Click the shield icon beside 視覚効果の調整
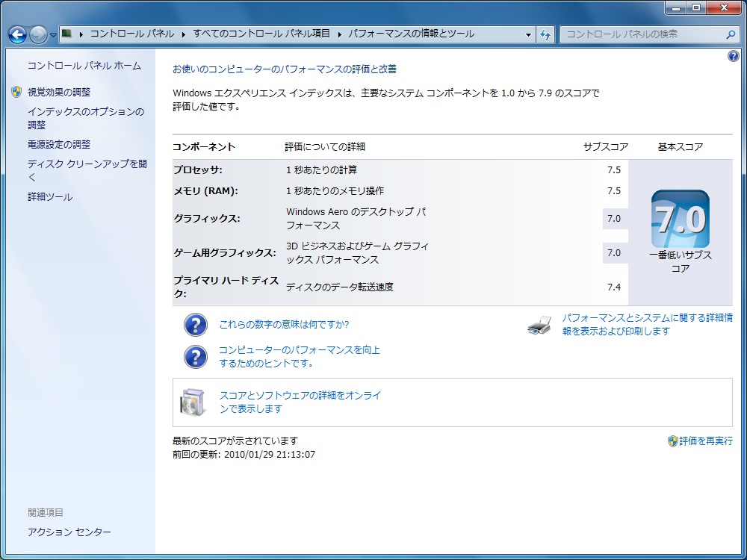 [x=16, y=92]
